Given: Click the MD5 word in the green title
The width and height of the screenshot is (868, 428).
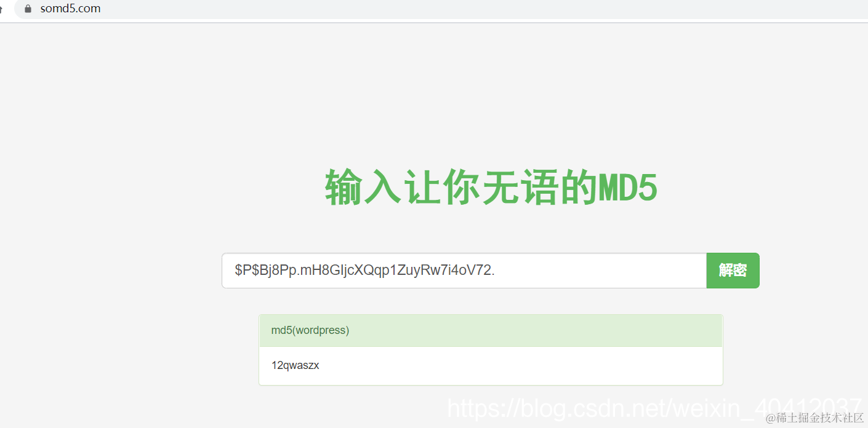Looking at the screenshot, I should tap(628, 187).
